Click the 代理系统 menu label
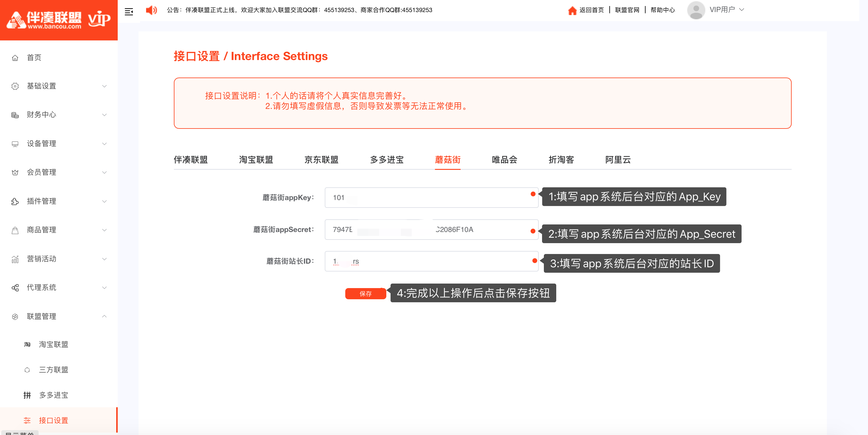Screen dimensions: 868x435 coord(41,287)
